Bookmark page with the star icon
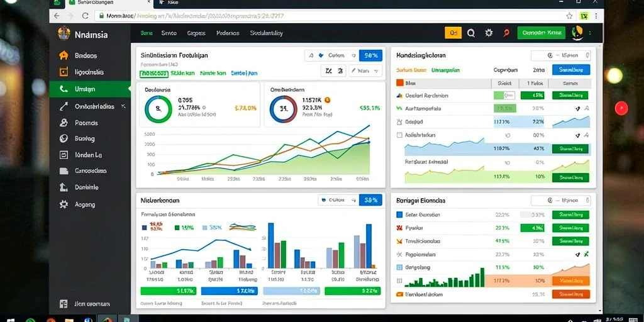Screen dimensions: 644x322 coord(569,16)
